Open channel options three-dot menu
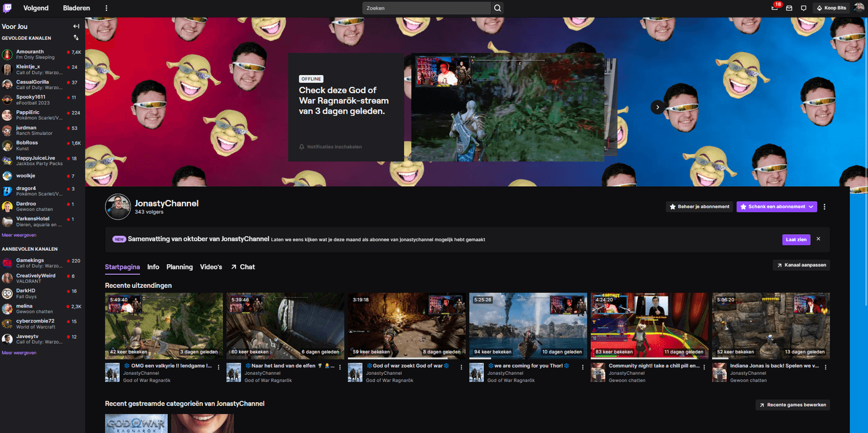 tap(825, 206)
